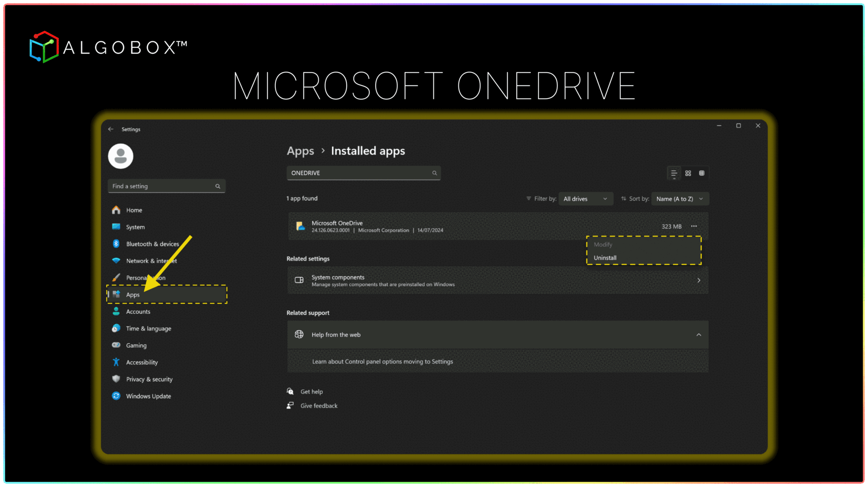Open the Apps section in the sidebar

tap(133, 295)
